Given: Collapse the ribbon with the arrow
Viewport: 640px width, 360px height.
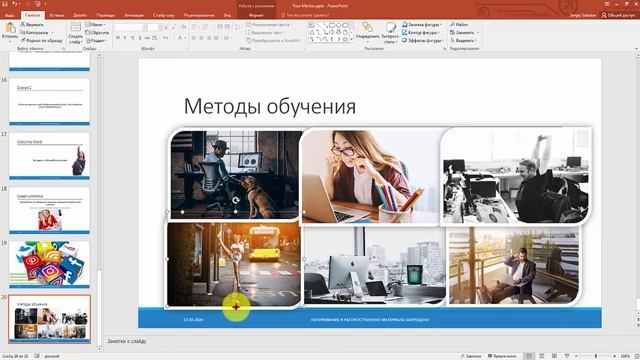Looking at the screenshot, I should point(636,49).
